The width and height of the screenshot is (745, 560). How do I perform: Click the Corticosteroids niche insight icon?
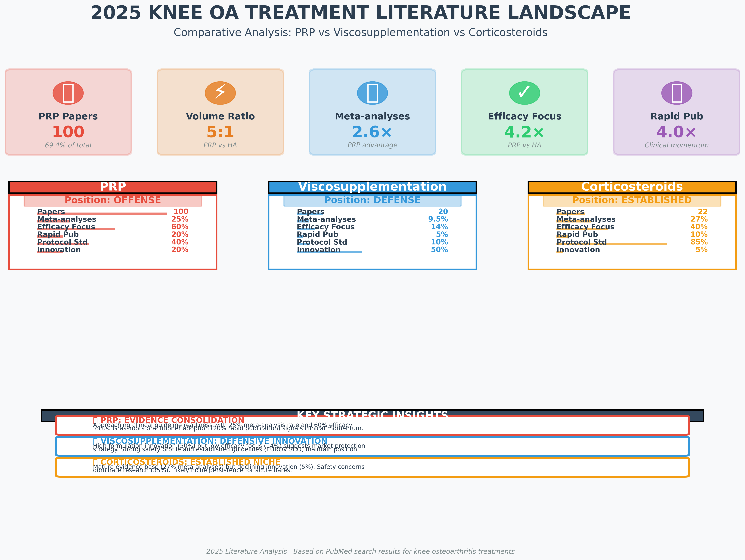[x=96, y=462]
